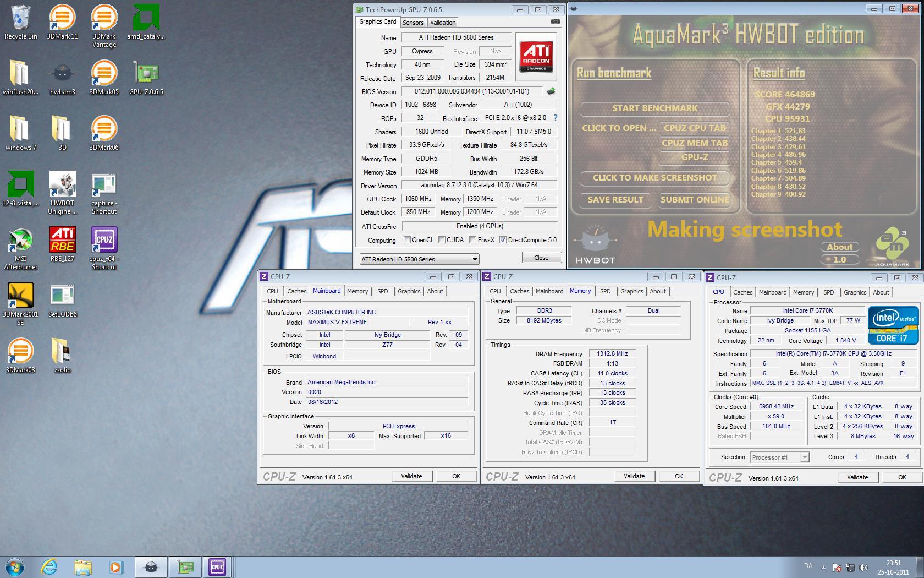Click SUBMIT ONLINE in AquaMark3

695,200
